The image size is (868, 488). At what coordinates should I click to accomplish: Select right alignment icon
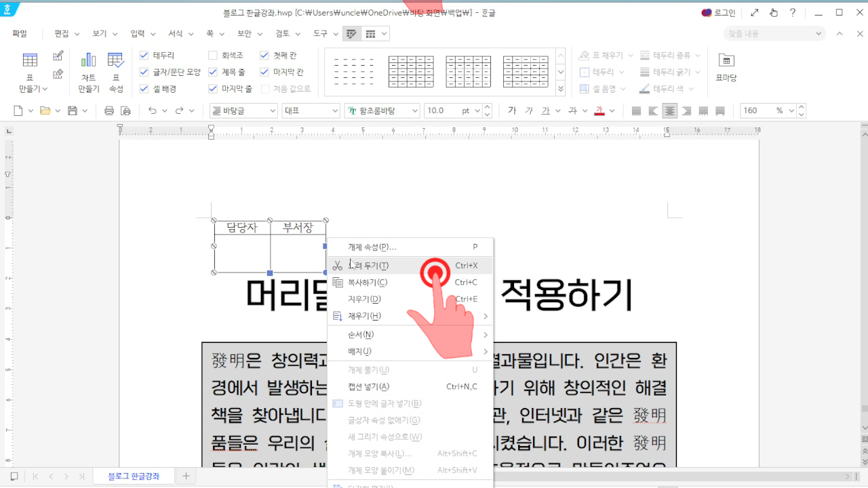point(687,110)
